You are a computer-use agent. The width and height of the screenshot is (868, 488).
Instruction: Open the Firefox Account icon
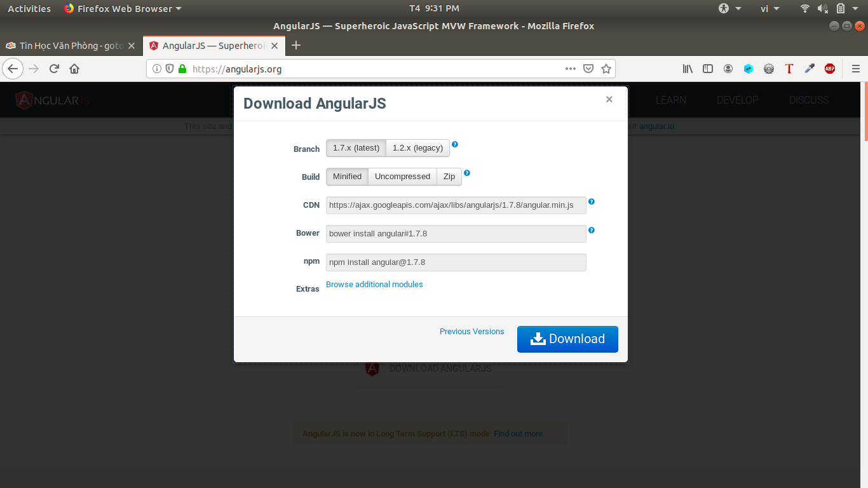pyautogui.click(x=728, y=69)
